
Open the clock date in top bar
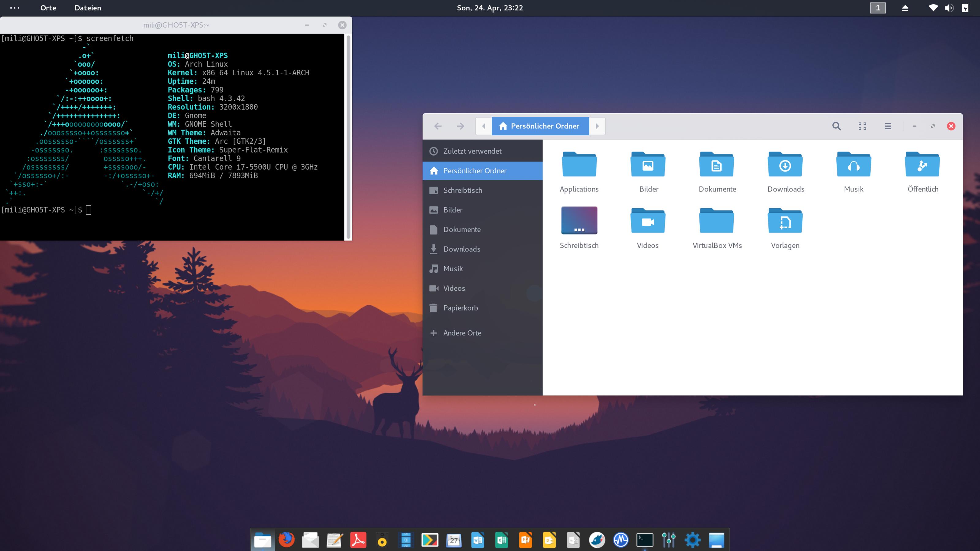coord(490,8)
